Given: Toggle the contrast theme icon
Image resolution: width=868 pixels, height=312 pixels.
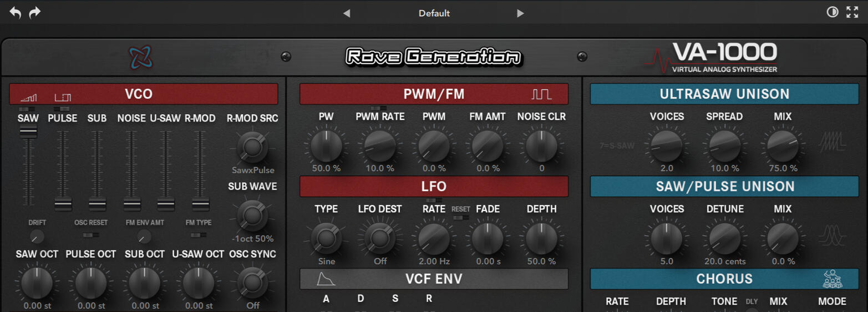Looking at the screenshot, I should (833, 12).
